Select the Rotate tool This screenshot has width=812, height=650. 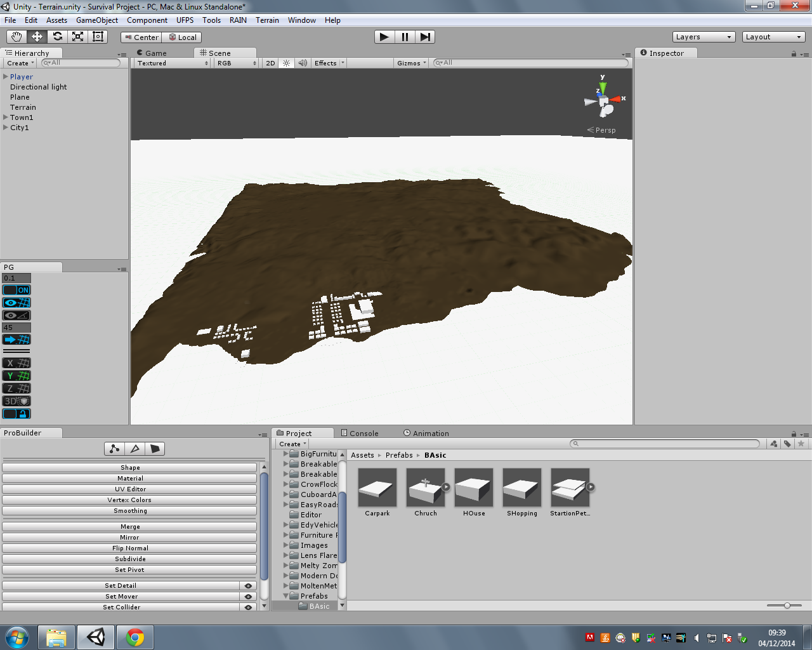58,37
